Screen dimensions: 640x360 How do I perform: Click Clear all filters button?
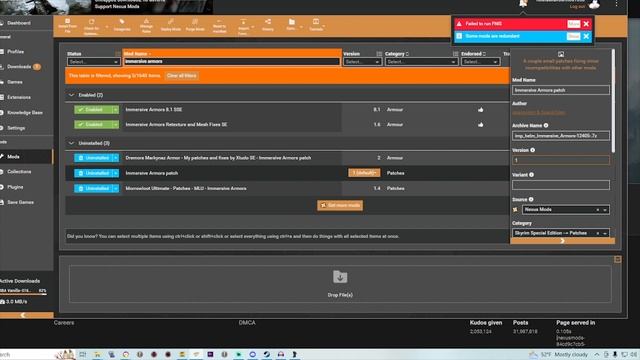[x=182, y=76]
